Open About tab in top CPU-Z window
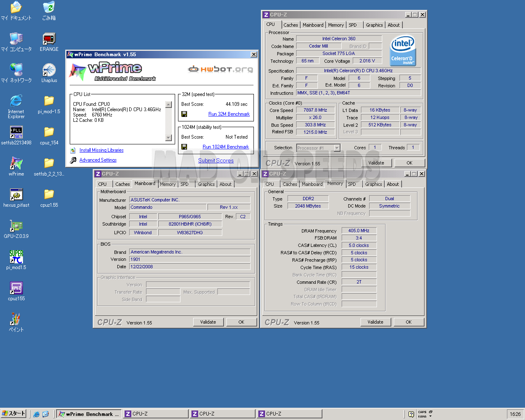This screenshot has width=525, height=420. [x=394, y=25]
